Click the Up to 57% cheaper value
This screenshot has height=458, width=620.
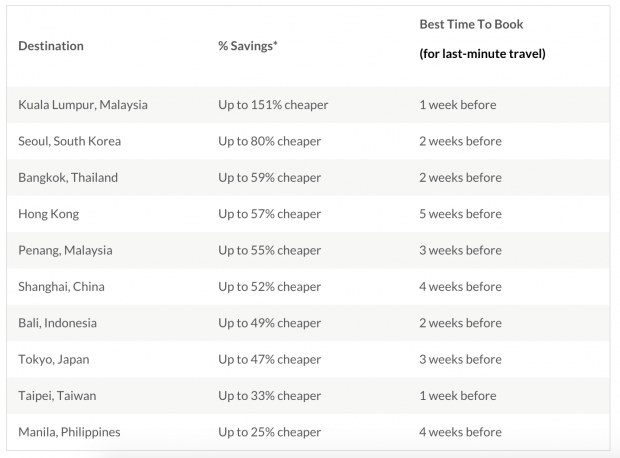[270, 214]
